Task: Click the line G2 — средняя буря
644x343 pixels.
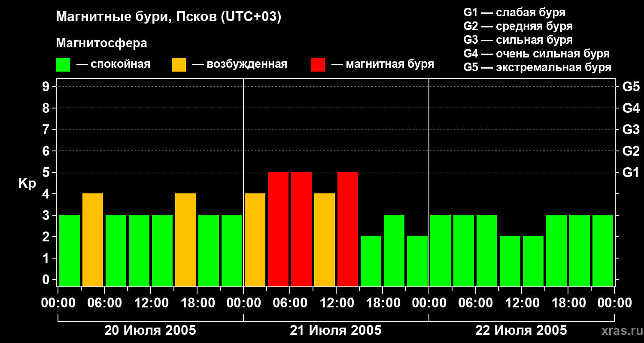Action: point(518,26)
